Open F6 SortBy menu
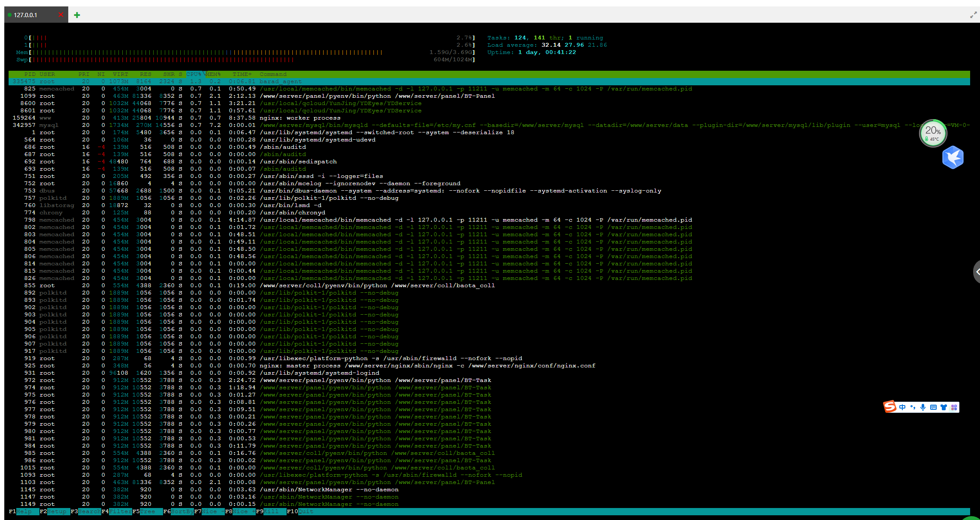Screen dimensions: 980x520 181,511
